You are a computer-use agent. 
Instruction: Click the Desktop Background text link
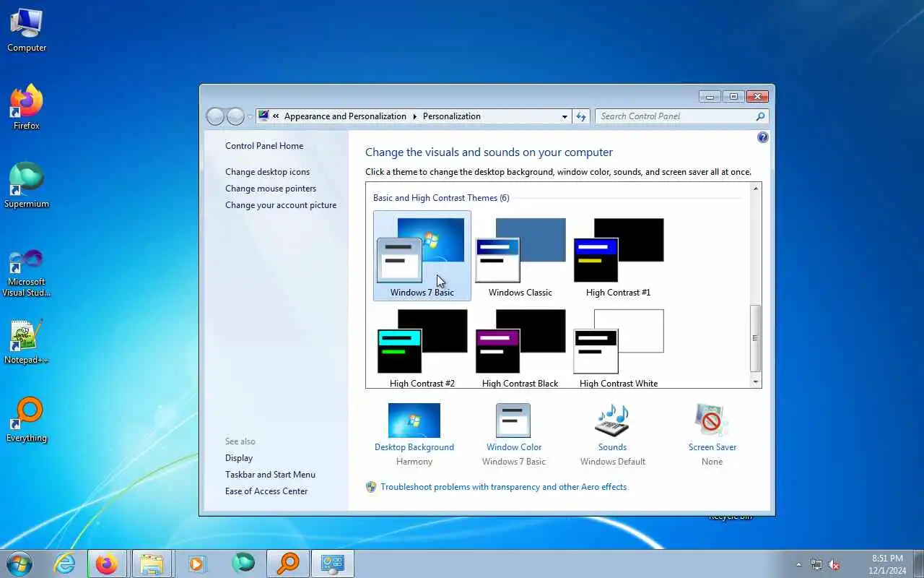pyautogui.click(x=414, y=447)
